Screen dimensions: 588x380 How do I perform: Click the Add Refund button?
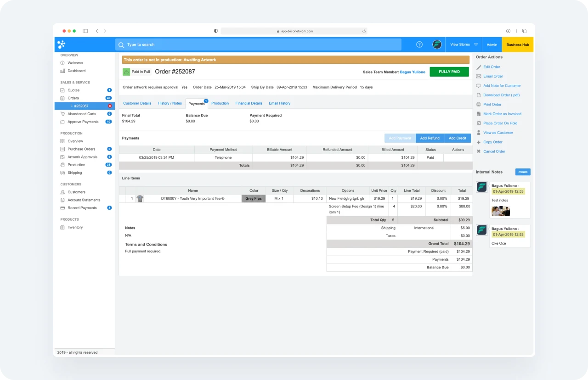[x=430, y=138]
